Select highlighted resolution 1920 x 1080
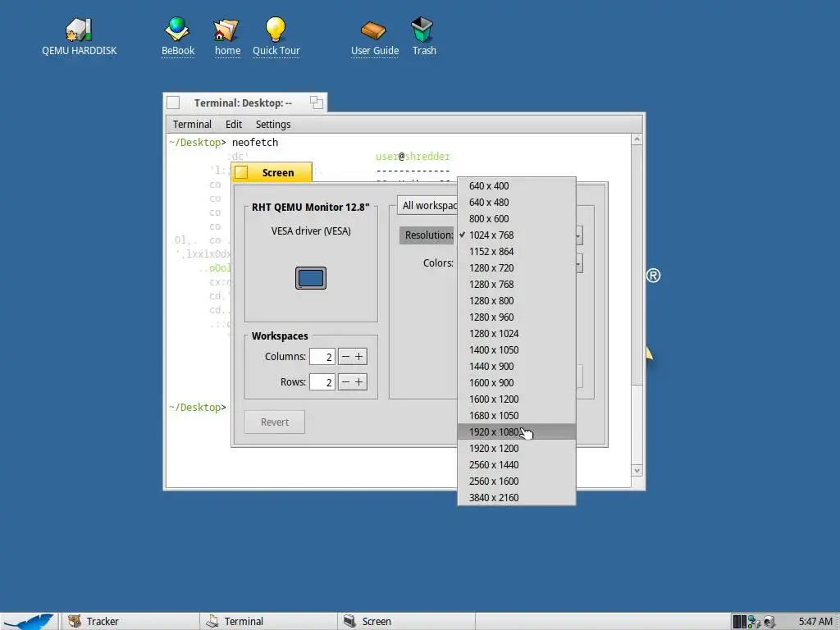Image resolution: width=840 pixels, height=630 pixels. pyautogui.click(x=517, y=431)
